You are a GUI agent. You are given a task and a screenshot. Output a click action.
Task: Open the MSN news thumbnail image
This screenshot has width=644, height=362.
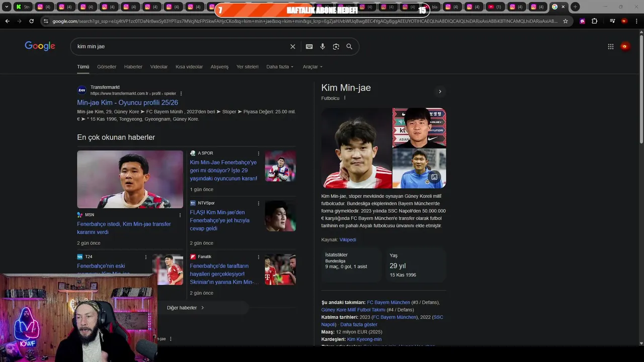point(130,179)
